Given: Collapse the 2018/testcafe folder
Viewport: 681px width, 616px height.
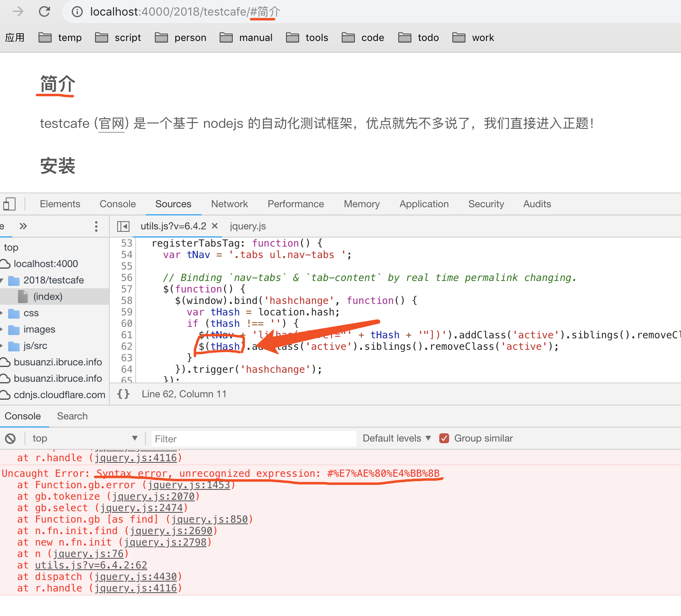Looking at the screenshot, I should (x=2, y=281).
